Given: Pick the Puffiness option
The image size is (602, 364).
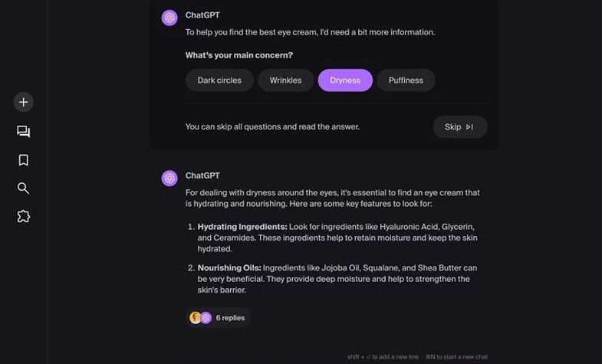Looking at the screenshot, I should pos(406,80).
